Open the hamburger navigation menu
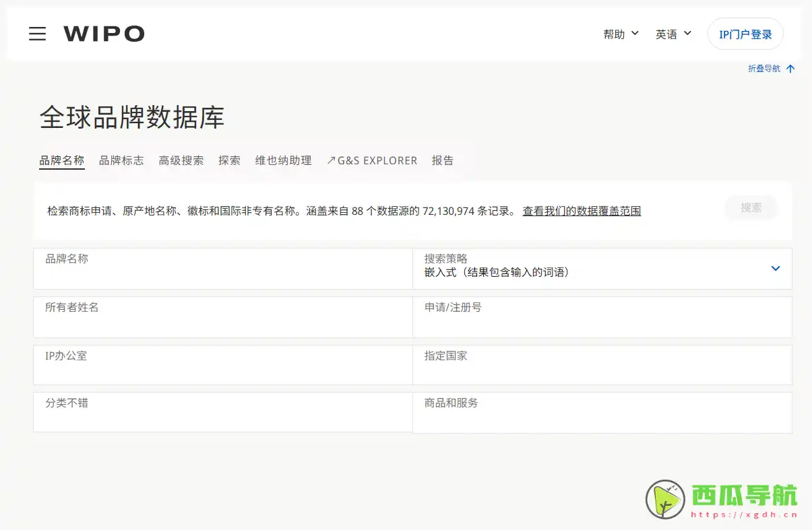The image size is (812, 530). coord(37,34)
